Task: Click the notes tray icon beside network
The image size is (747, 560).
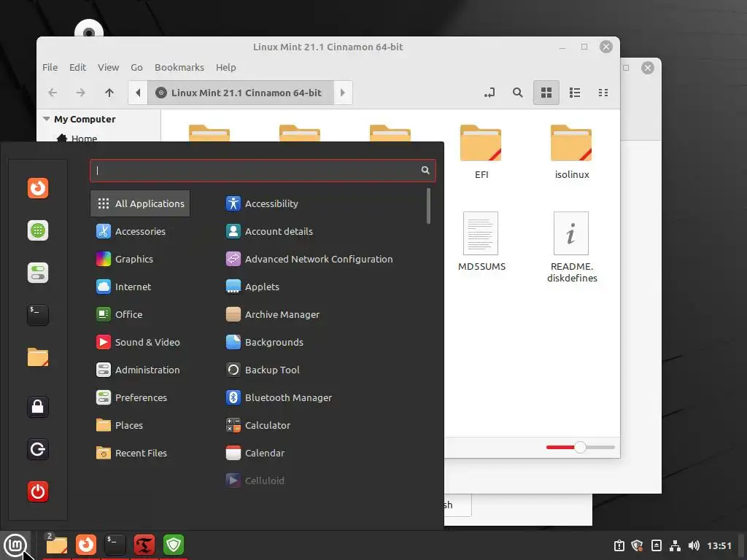Action: click(656, 545)
